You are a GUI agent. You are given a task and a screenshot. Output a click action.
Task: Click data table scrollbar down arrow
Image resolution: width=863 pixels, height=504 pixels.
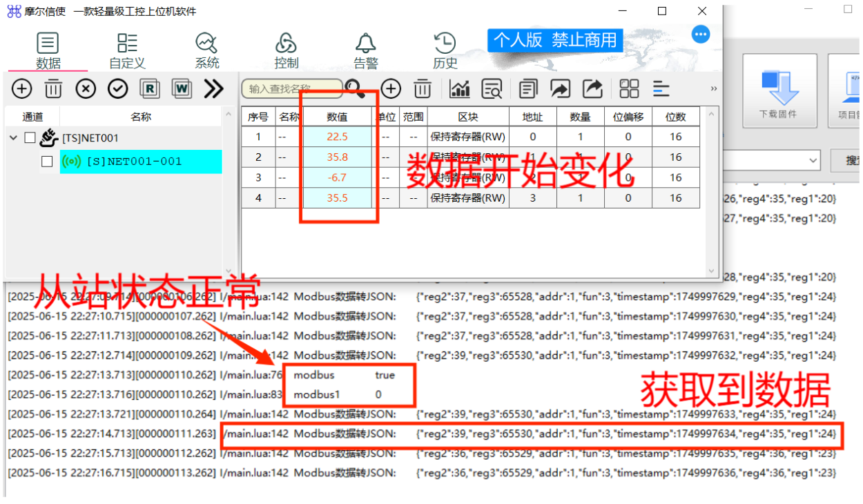point(712,270)
